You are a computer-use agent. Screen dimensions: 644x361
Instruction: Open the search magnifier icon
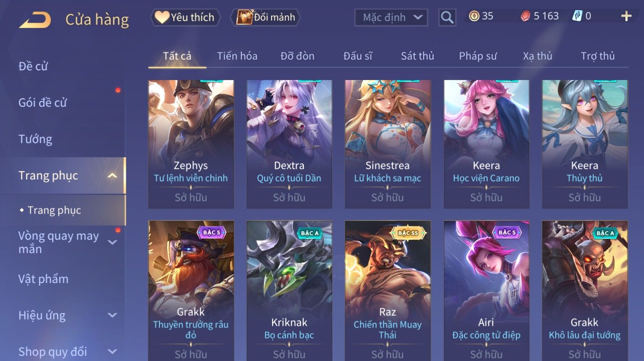click(x=447, y=18)
